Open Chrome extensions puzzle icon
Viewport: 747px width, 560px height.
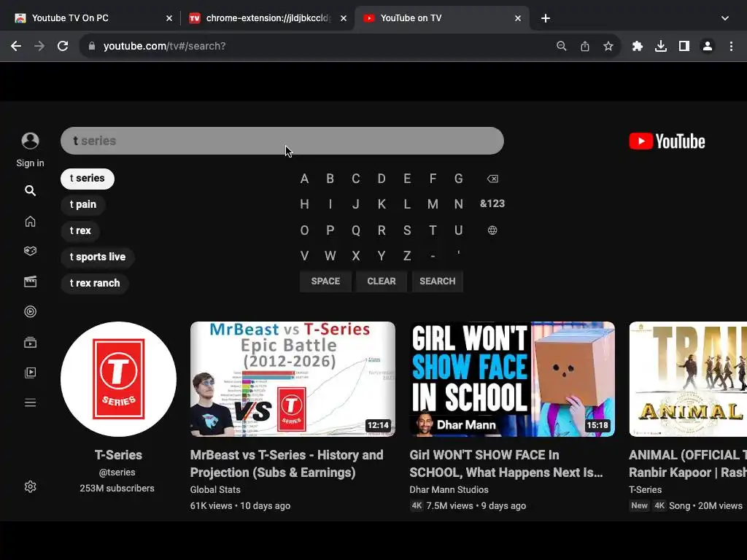pos(638,46)
